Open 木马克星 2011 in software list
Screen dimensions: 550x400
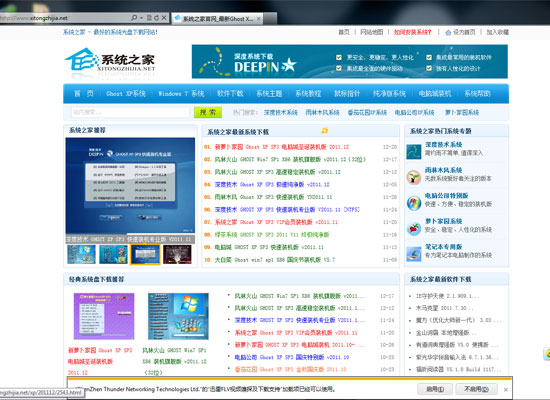[x=444, y=308]
